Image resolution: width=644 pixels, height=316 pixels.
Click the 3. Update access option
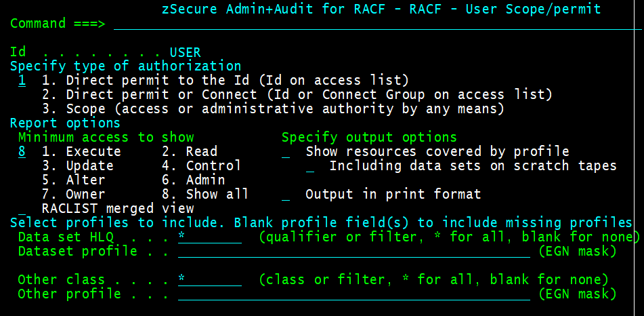click(x=78, y=166)
